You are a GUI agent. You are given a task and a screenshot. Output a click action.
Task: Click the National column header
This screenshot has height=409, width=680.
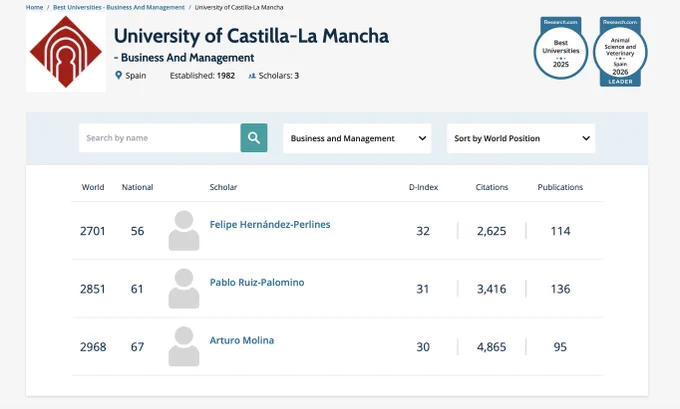click(137, 187)
